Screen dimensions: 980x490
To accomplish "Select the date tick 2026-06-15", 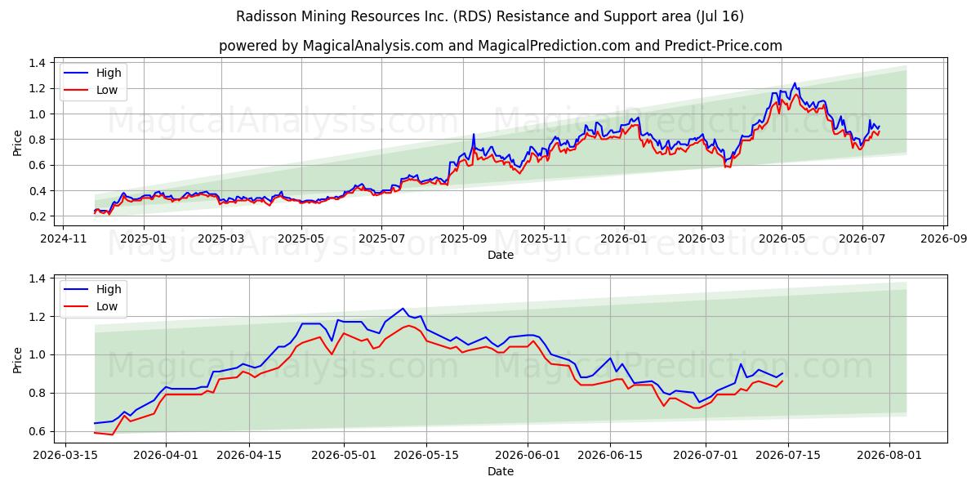I will pos(609,456).
